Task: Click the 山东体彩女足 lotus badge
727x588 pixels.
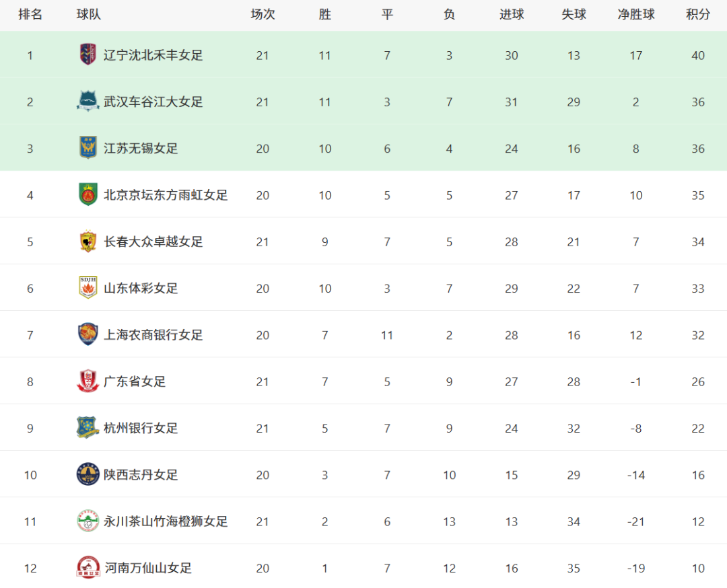Action: tap(88, 288)
